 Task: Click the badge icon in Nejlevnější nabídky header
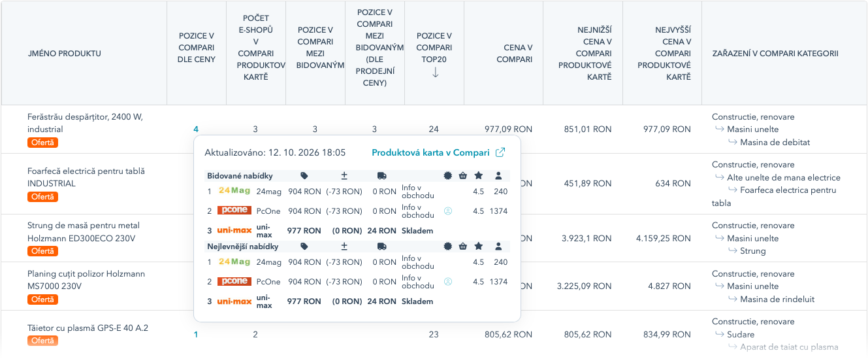(447, 247)
